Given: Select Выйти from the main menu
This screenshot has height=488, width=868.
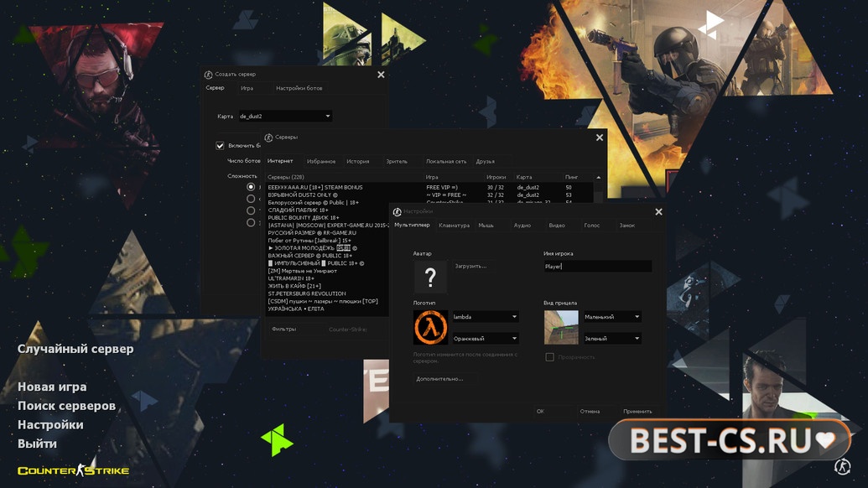Looking at the screenshot, I should coord(37,444).
